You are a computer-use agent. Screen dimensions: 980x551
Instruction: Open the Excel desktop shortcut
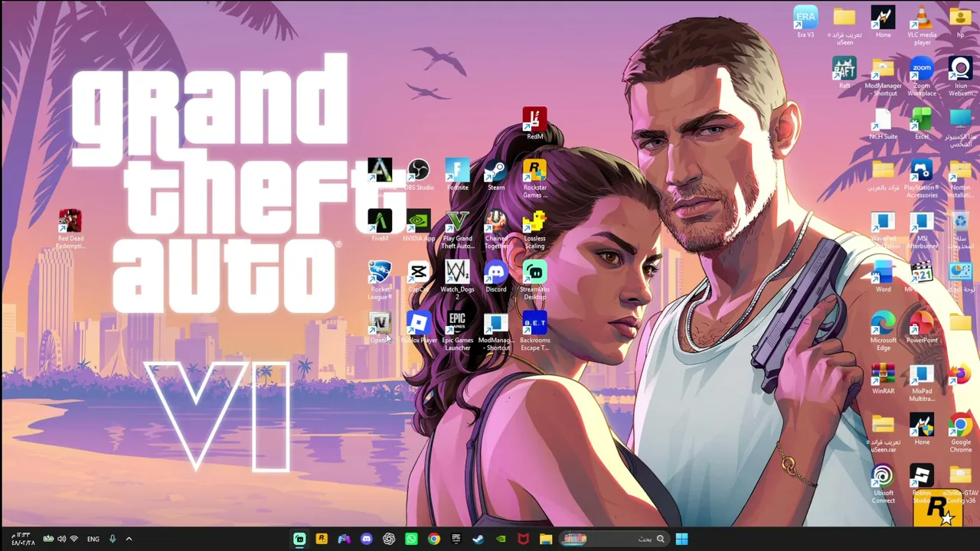(x=922, y=124)
